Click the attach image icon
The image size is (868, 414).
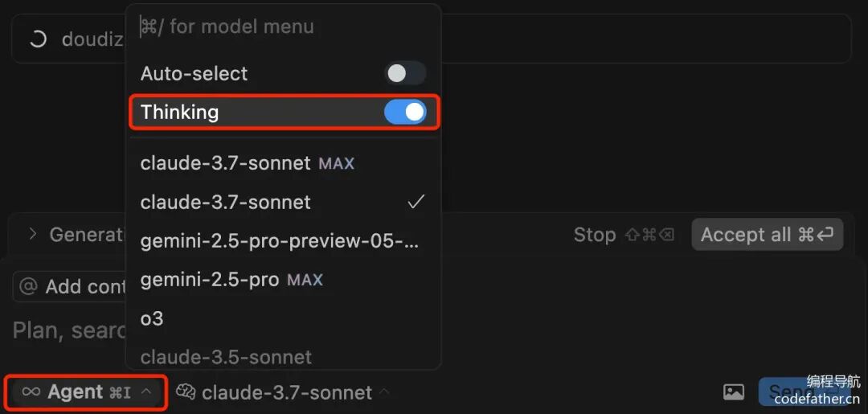click(733, 391)
